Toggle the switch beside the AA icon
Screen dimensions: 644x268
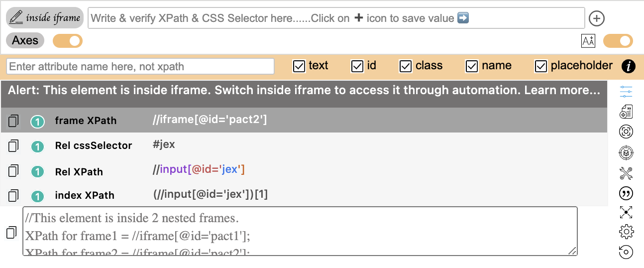pos(618,41)
